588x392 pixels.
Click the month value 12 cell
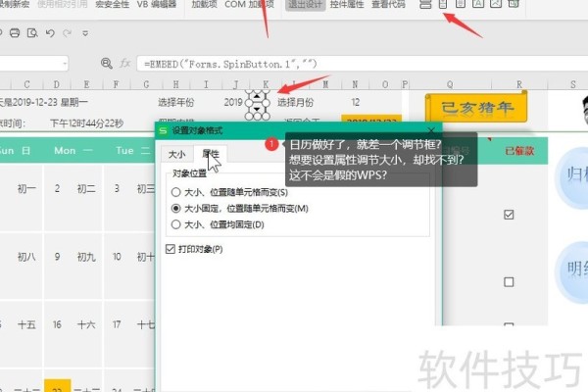[x=355, y=102]
